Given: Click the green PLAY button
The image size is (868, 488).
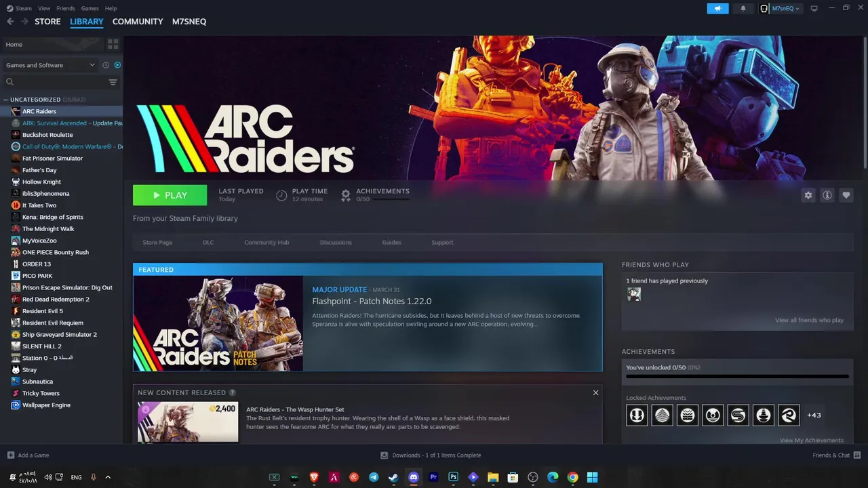Looking at the screenshot, I should coord(170,195).
